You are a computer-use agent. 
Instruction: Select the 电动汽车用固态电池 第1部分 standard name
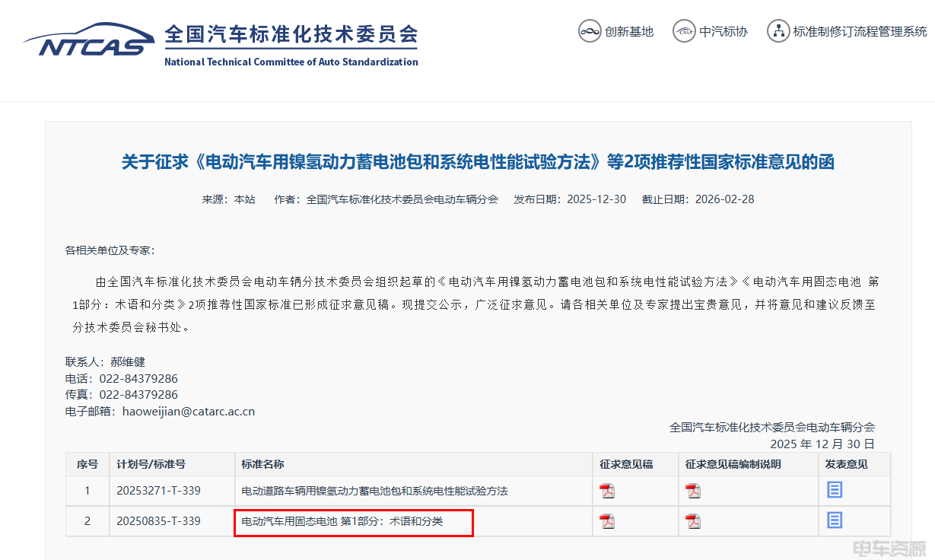pyautogui.click(x=342, y=522)
